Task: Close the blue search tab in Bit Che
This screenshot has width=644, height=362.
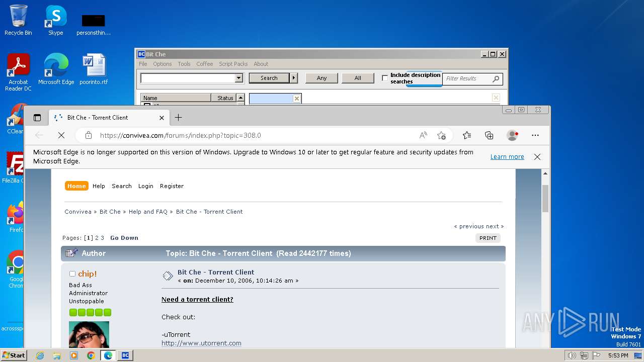Action: coord(296,99)
